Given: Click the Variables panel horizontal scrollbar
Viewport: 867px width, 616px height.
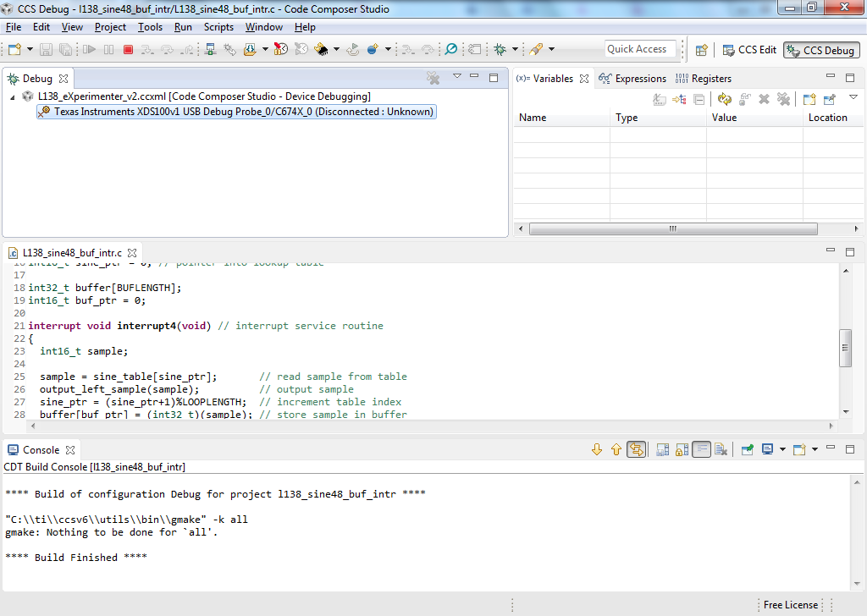Looking at the screenshot, I should point(673,228).
